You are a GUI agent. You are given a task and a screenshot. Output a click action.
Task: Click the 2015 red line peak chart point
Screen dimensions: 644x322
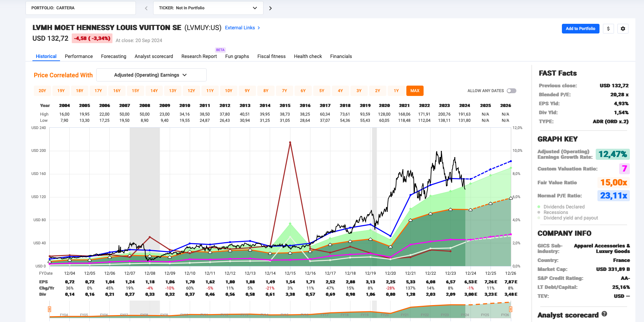click(x=290, y=142)
